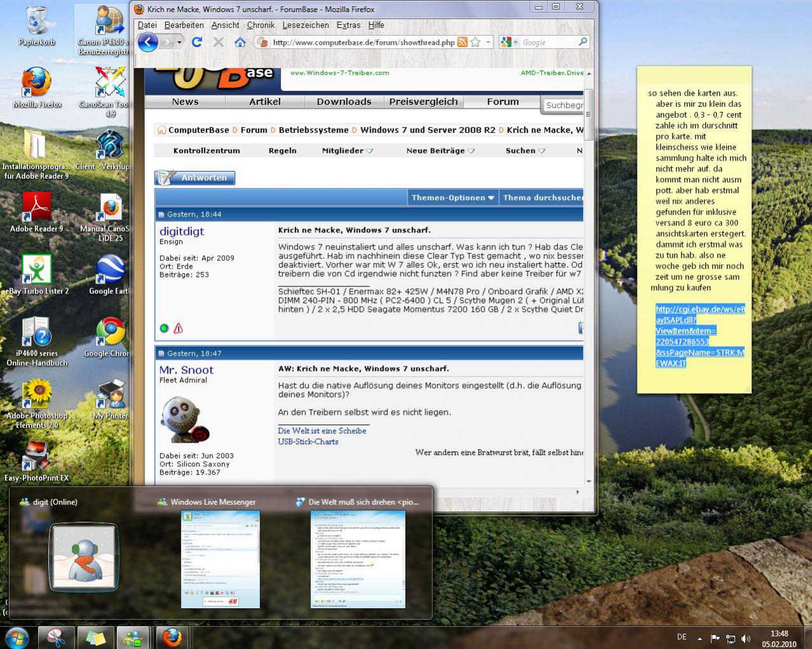812x649 pixels.
Task: Click the search magnifier in Google box
Action: (582, 42)
